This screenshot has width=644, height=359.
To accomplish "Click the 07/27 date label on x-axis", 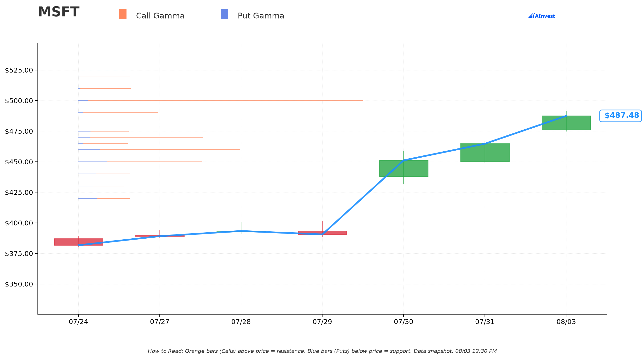I will [x=160, y=322].
